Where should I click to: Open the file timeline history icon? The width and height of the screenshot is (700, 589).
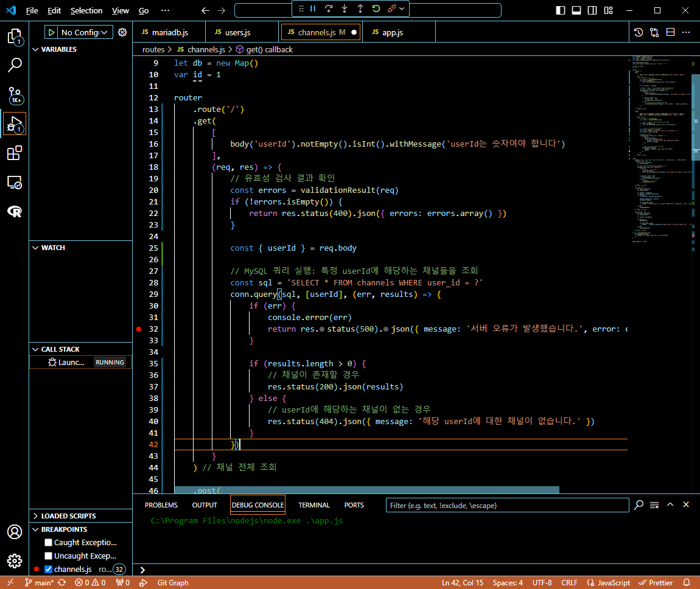(639, 32)
